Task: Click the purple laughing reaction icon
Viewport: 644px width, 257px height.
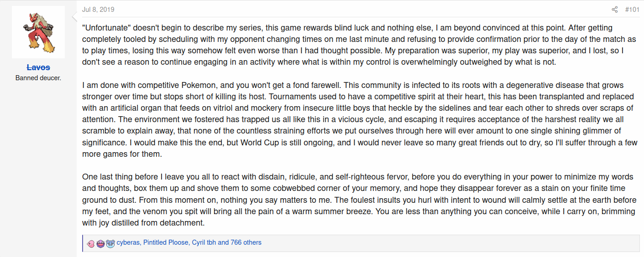Action: (x=100, y=243)
